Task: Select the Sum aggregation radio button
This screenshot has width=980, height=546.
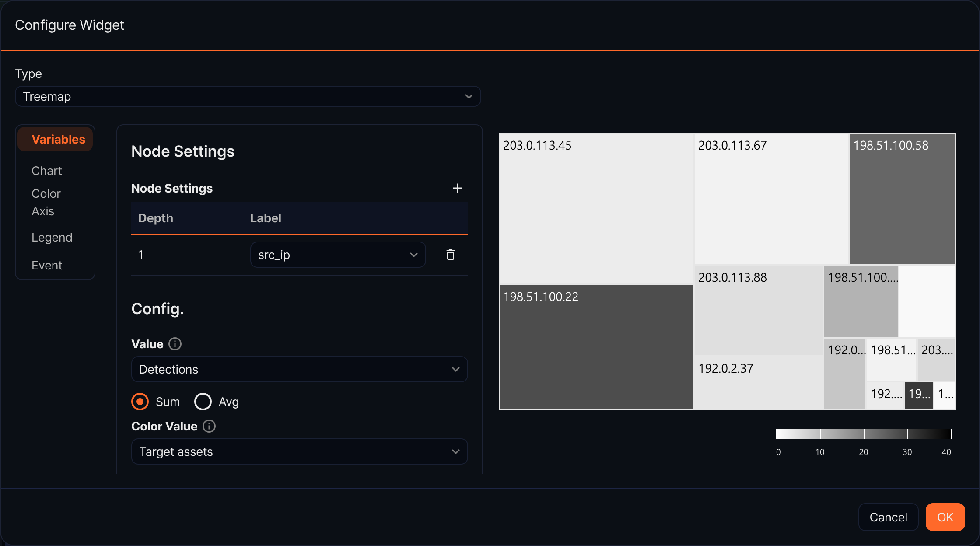Action: (x=140, y=402)
